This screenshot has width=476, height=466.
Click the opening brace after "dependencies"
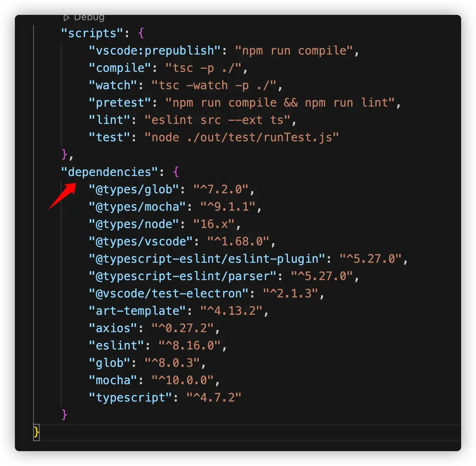[x=176, y=172]
